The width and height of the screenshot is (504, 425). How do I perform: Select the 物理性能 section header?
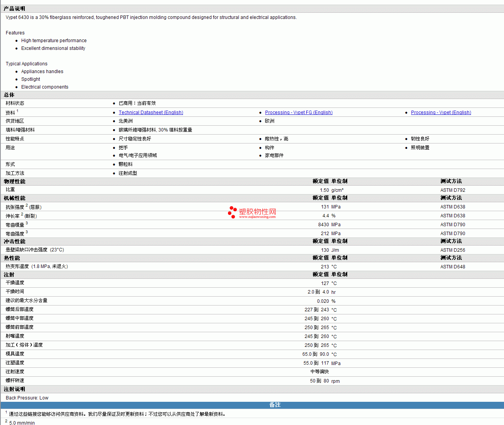(x=15, y=181)
